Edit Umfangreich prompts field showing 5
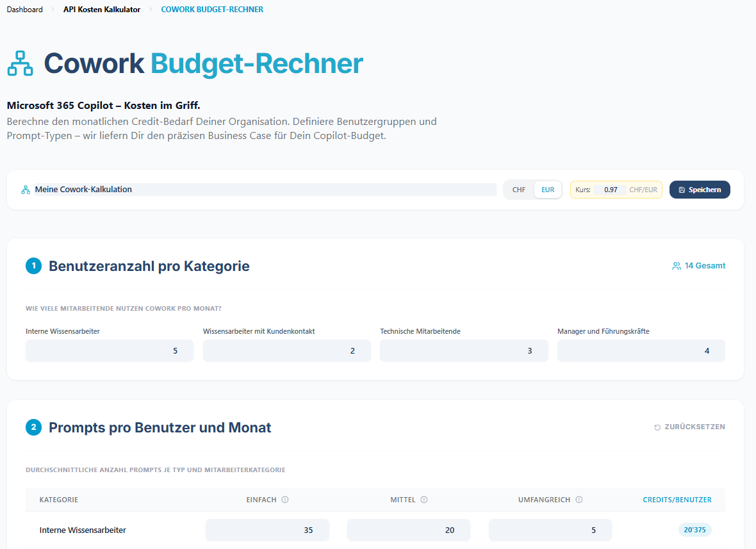Image resolution: width=756 pixels, height=549 pixels. 550,530
